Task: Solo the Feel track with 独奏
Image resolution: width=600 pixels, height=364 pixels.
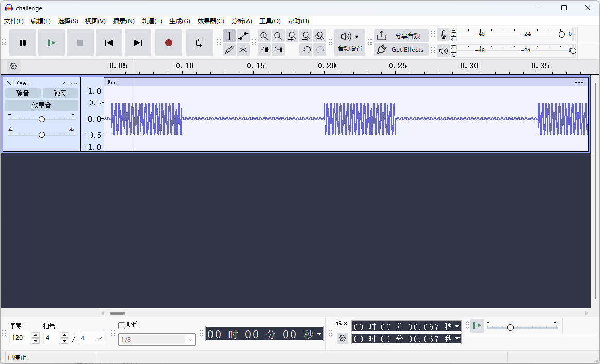Action: pos(60,93)
